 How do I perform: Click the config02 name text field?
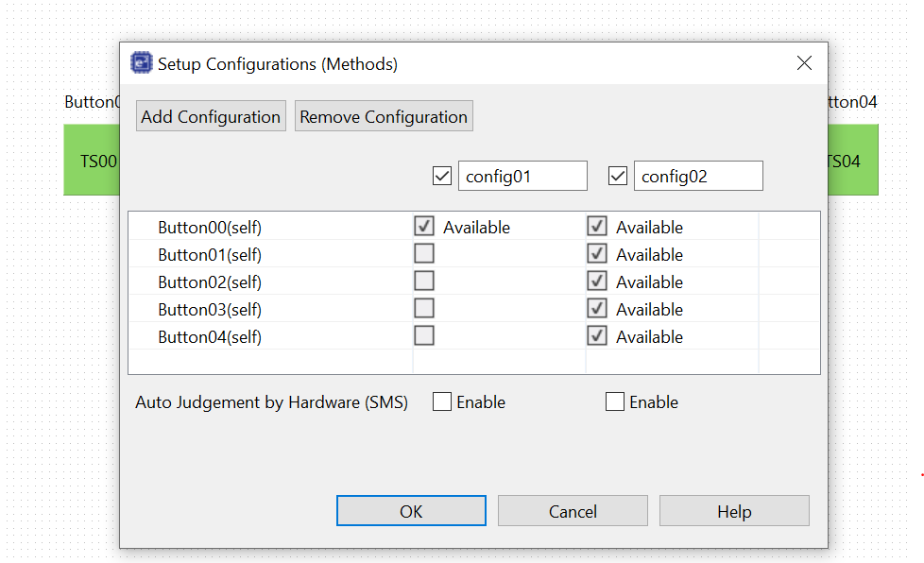coord(698,176)
